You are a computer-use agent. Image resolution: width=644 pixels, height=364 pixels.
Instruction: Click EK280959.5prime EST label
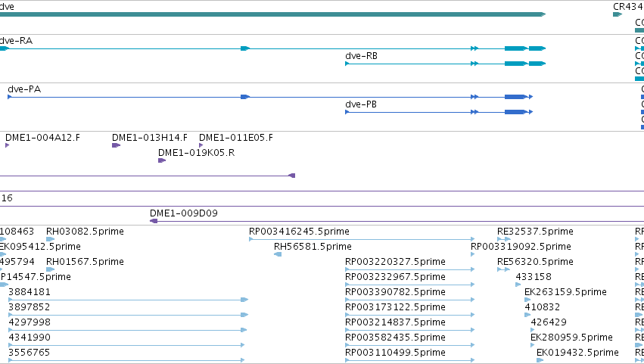(x=571, y=338)
